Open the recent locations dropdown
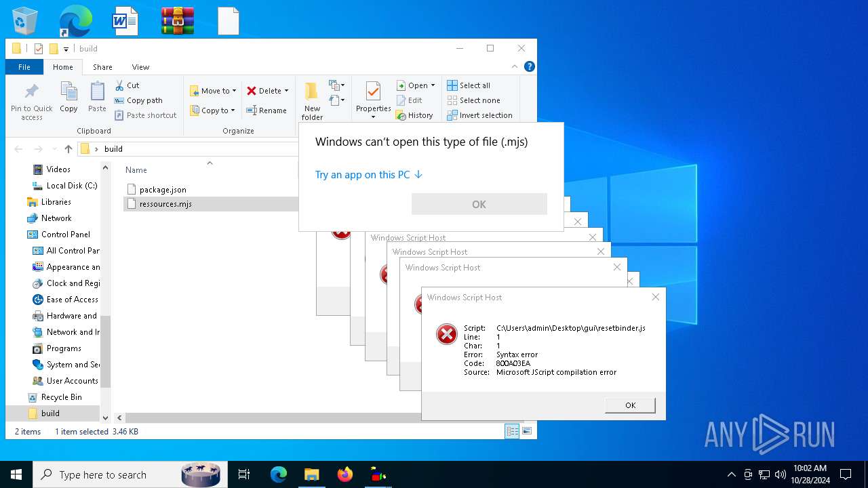Screen dimensions: 868x488 click(54, 149)
